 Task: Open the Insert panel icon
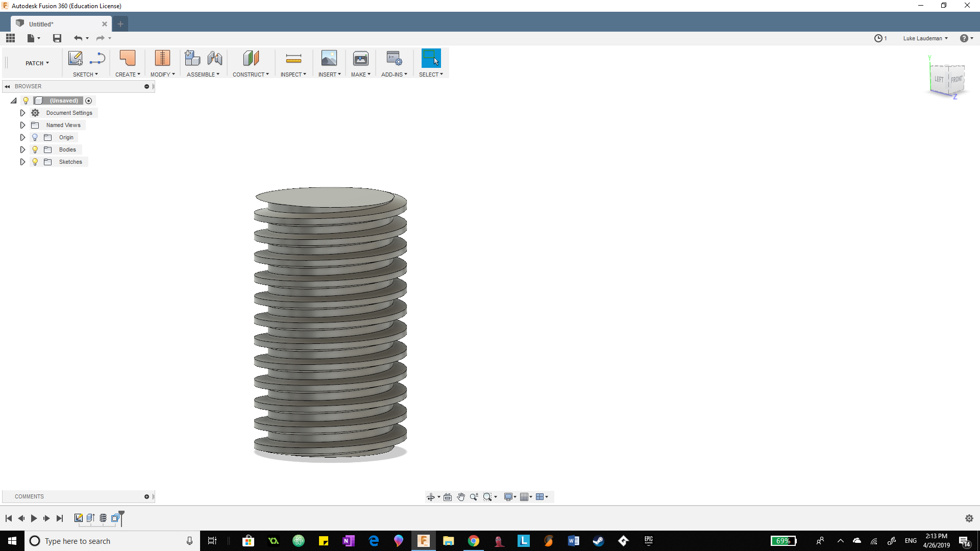[329, 58]
